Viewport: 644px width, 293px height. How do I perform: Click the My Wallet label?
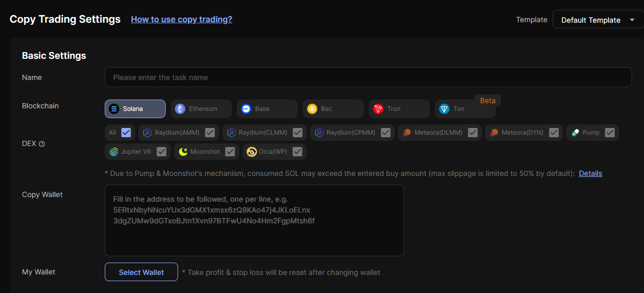(39, 272)
